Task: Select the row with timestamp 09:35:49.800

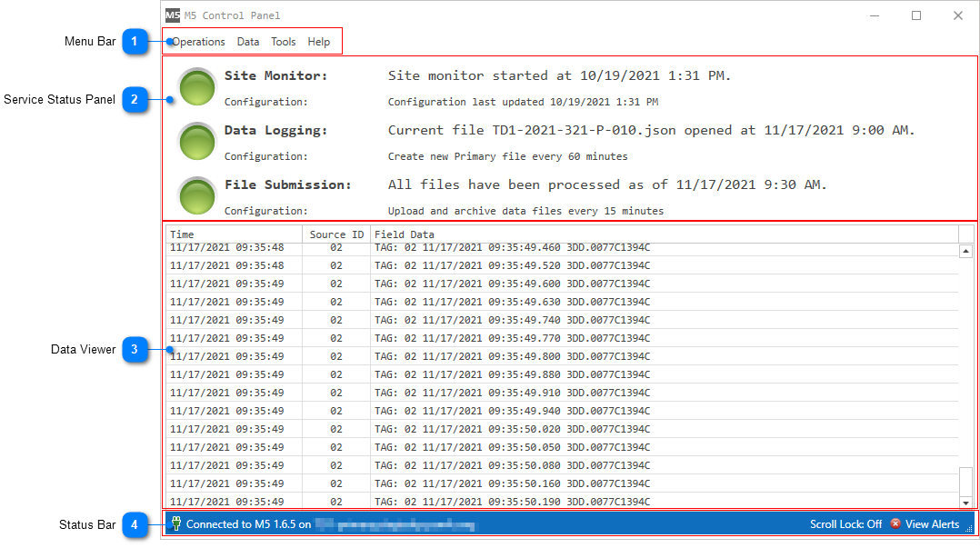Action: [x=562, y=356]
